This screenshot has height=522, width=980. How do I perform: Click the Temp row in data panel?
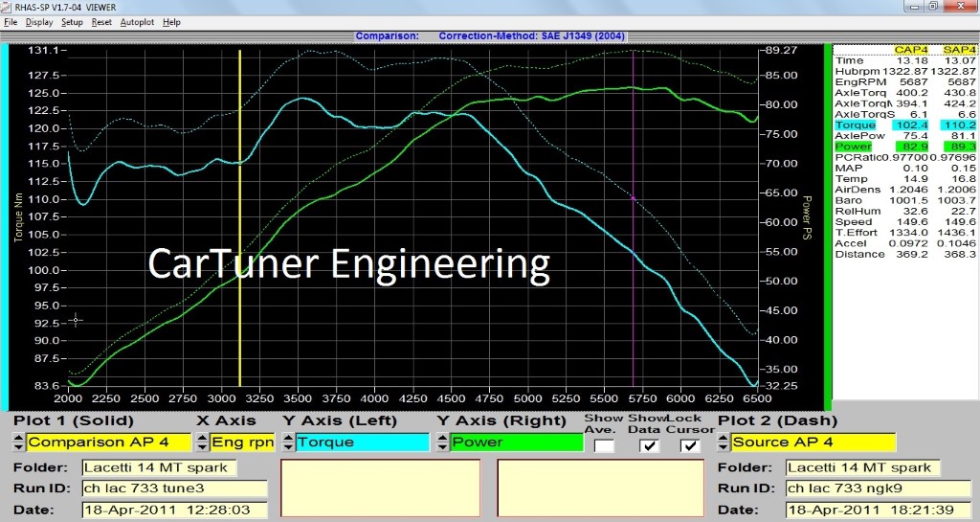pyautogui.click(x=905, y=179)
